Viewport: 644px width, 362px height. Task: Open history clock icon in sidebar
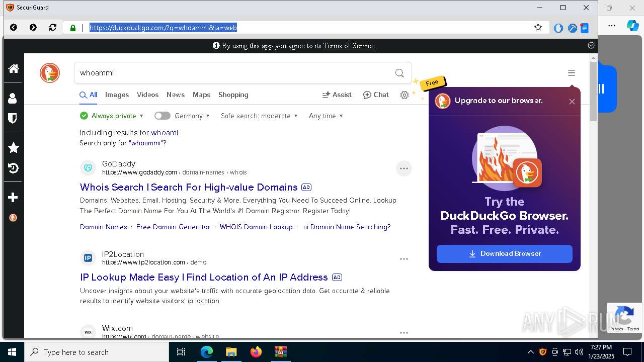14,168
